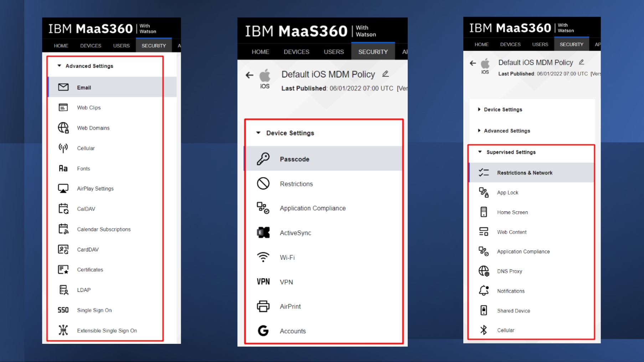Edit policy name pencil in middle panel

click(385, 74)
